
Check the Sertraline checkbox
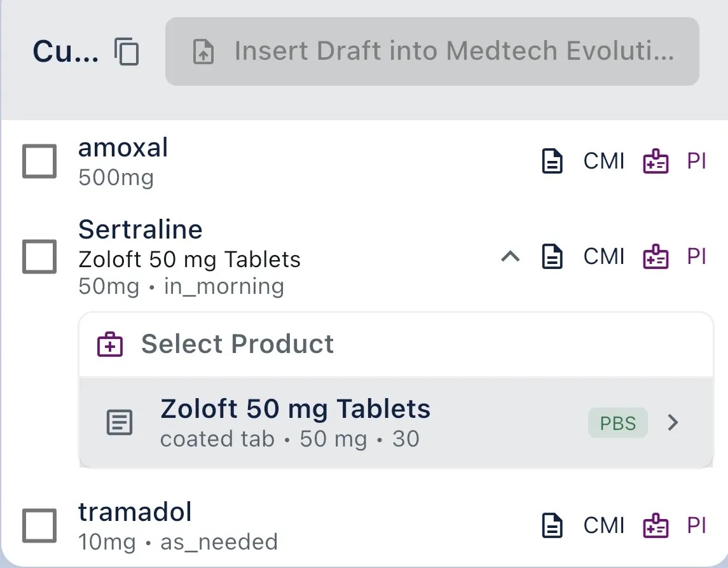click(x=39, y=257)
